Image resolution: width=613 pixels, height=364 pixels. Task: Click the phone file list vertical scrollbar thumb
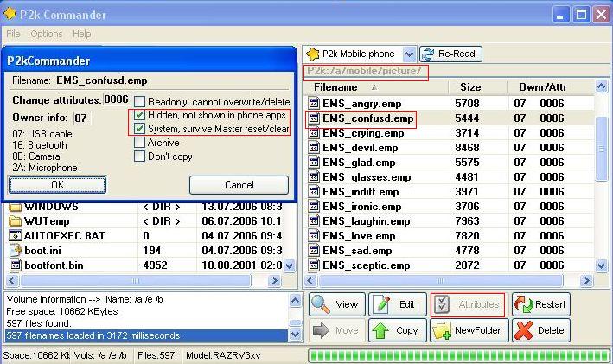pyautogui.click(x=601, y=149)
